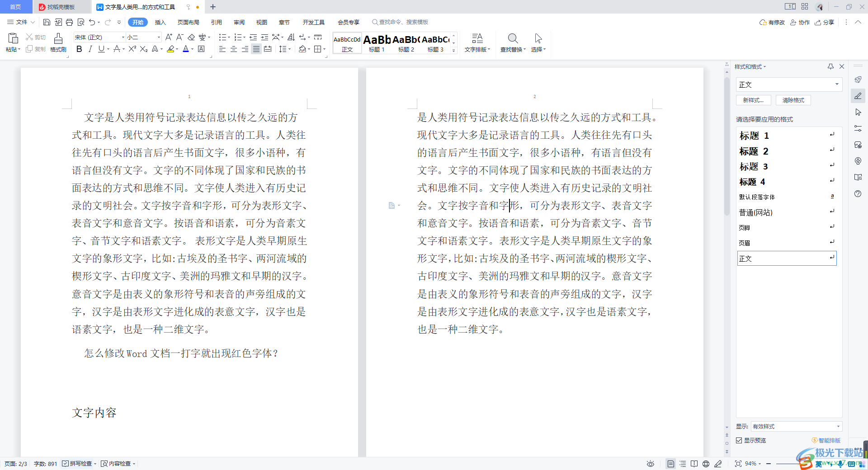The image size is (868, 470).
Task: Center align the paragraph
Action: click(234, 49)
